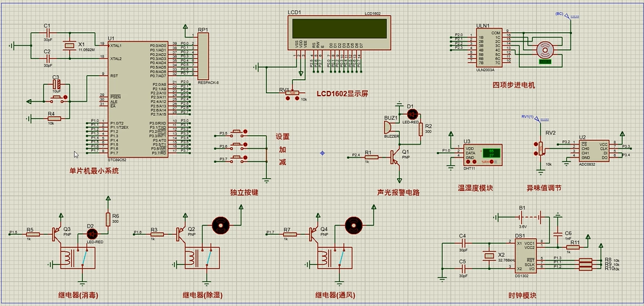Click the D2 red LED near Q3
644x306 pixels.
click(91, 234)
